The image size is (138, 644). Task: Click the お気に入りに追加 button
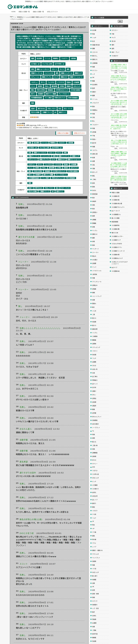point(63,133)
